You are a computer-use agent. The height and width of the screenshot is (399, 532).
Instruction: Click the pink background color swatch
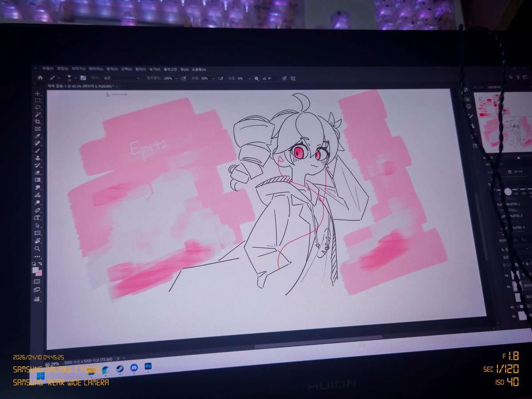coord(40,274)
